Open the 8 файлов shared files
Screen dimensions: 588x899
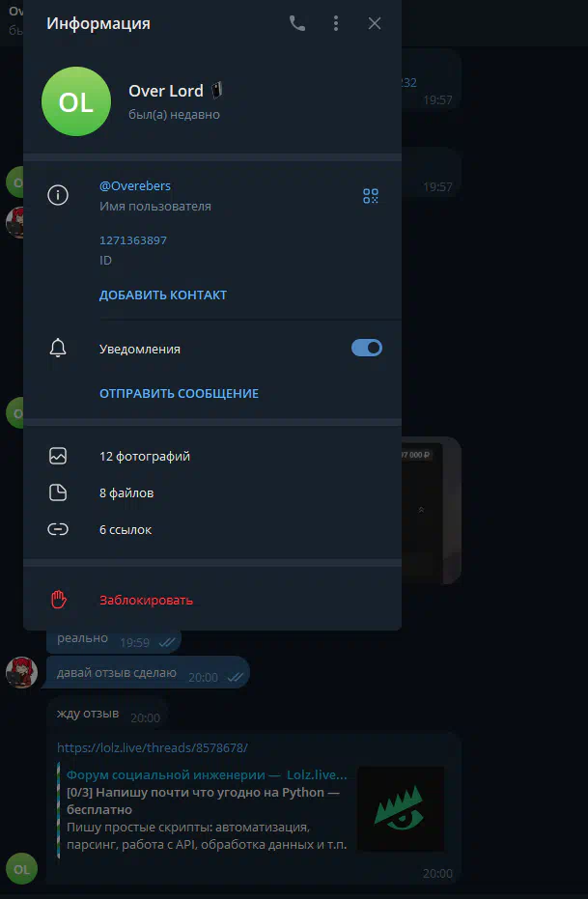(x=212, y=493)
